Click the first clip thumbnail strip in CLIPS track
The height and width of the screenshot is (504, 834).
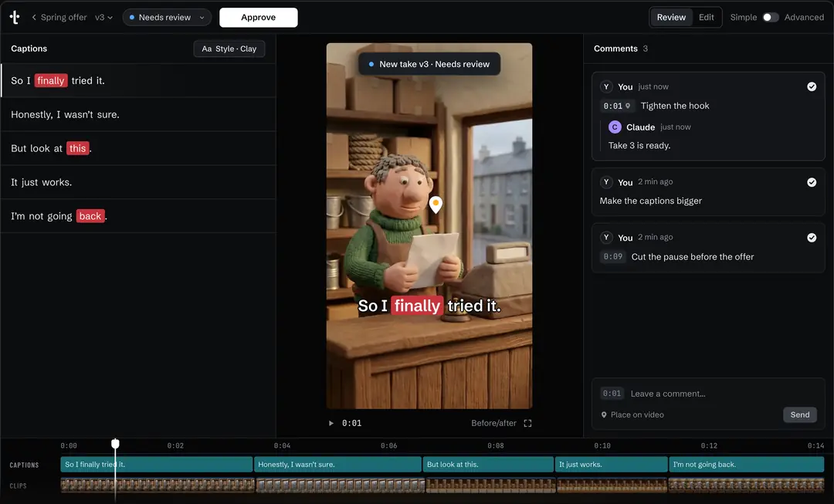pyautogui.click(x=158, y=485)
